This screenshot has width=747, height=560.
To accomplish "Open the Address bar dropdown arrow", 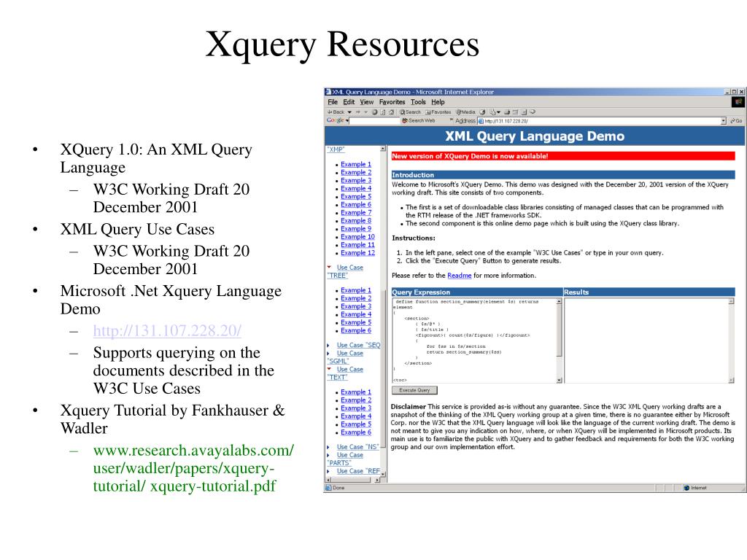I will tap(724, 121).
